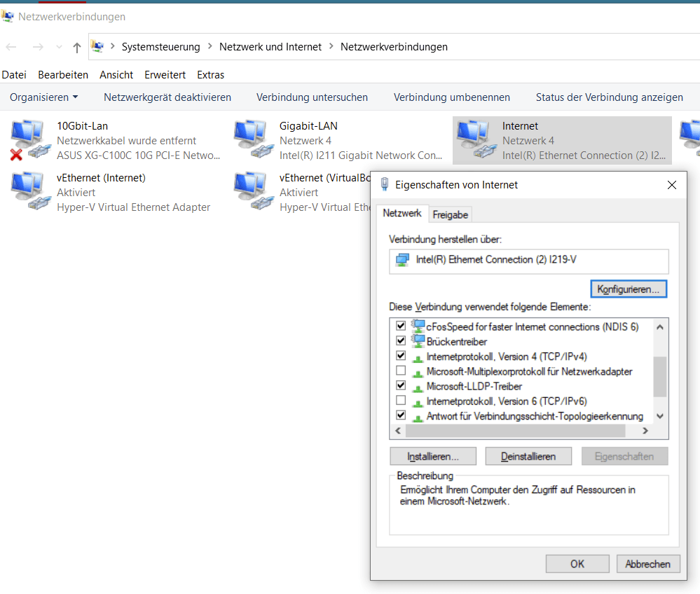
Task: Uncheck Internetprotokoll Version 4 (TCP/IPv4)
Action: [401, 356]
